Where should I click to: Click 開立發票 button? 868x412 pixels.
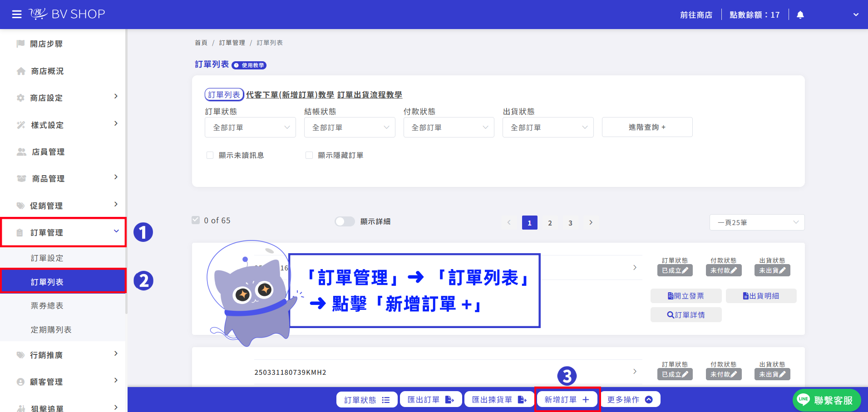(686, 296)
